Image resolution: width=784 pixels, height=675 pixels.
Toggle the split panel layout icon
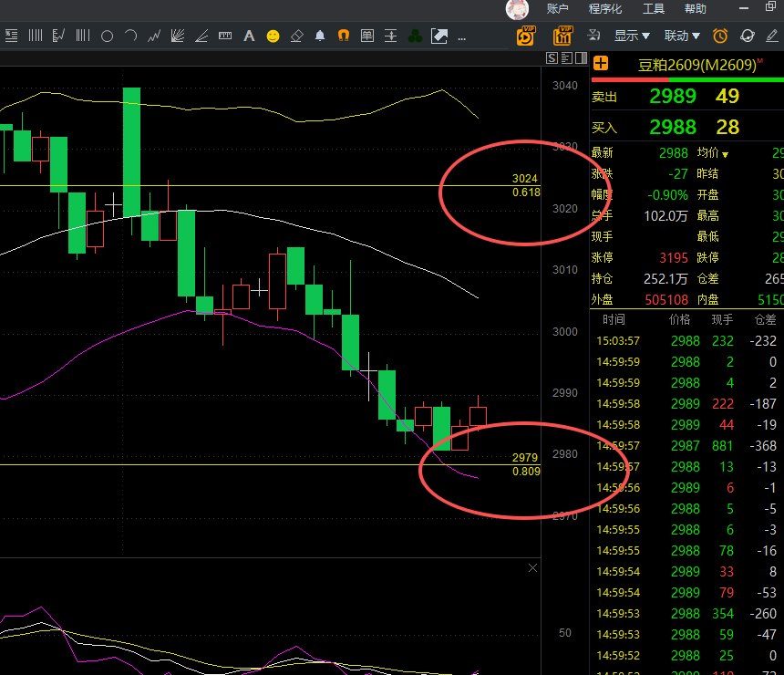(x=581, y=58)
